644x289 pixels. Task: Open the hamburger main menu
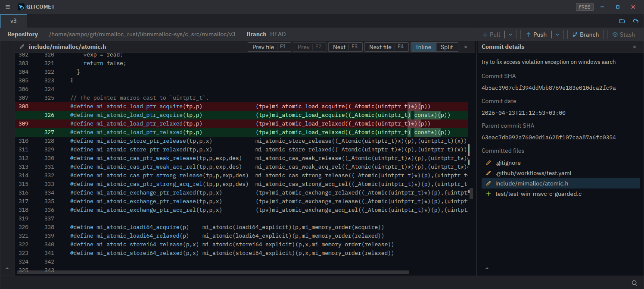[7, 7]
